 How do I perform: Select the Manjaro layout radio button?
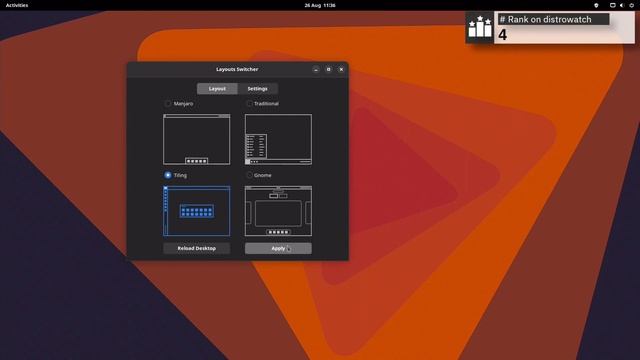168,104
